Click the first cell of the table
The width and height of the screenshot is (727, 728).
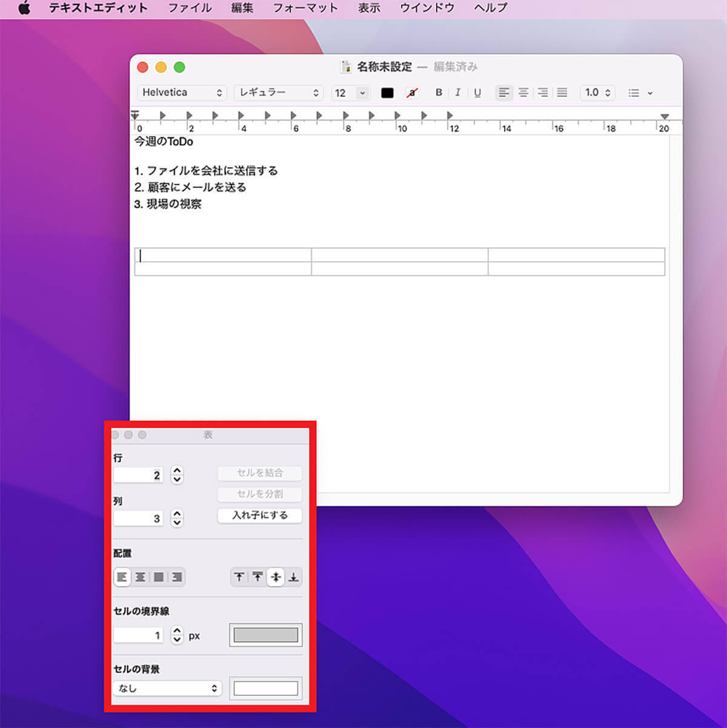(223, 255)
